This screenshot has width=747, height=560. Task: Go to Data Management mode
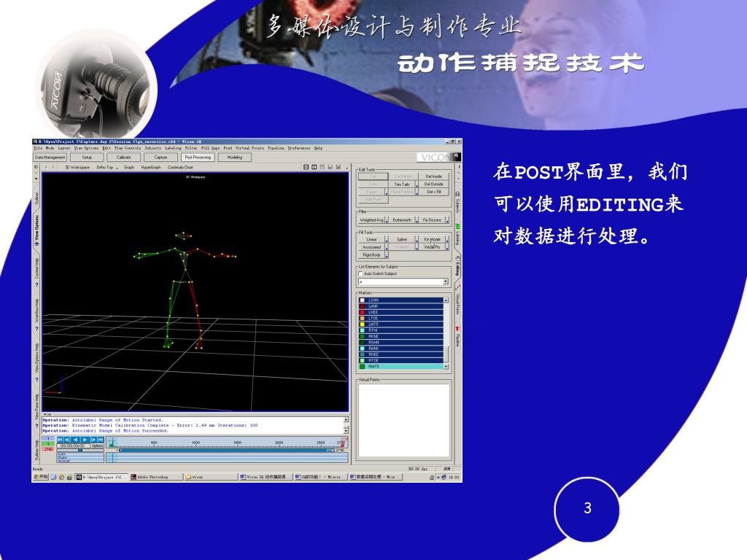coord(50,157)
